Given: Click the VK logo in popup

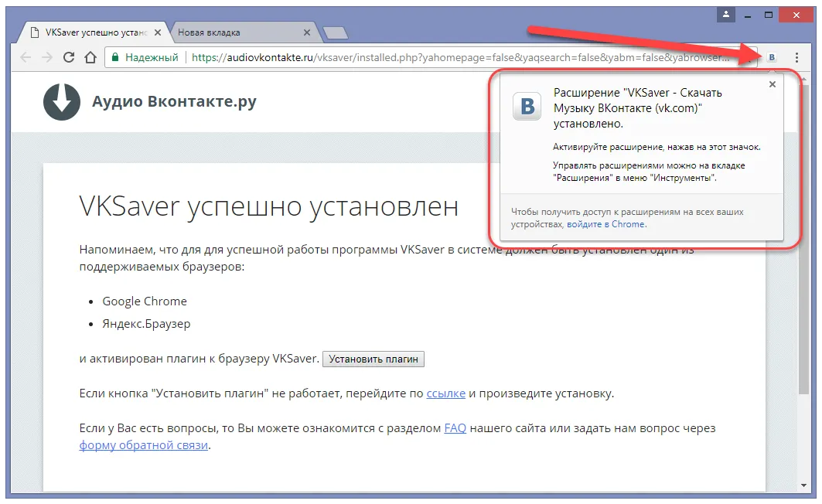Looking at the screenshot, I should 527,107.
